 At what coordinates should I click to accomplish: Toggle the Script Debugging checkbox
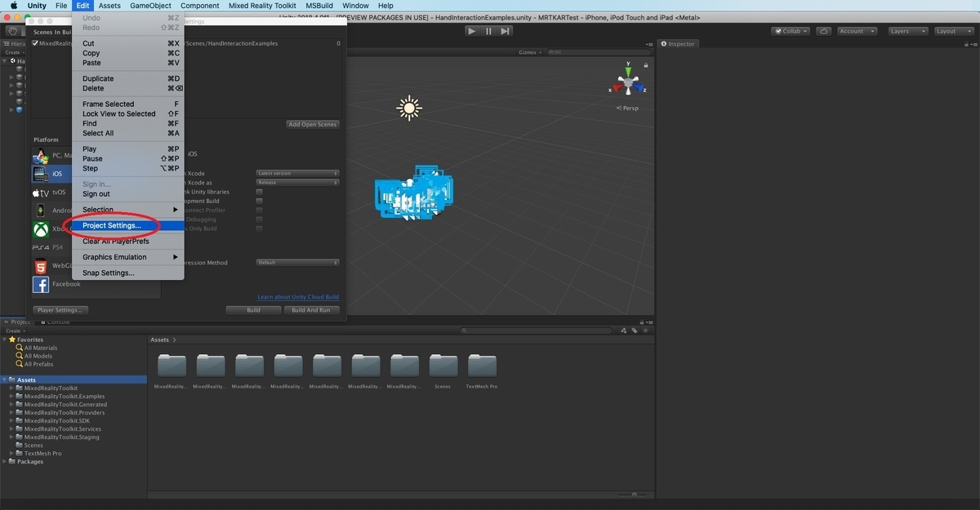coord(260,220)
